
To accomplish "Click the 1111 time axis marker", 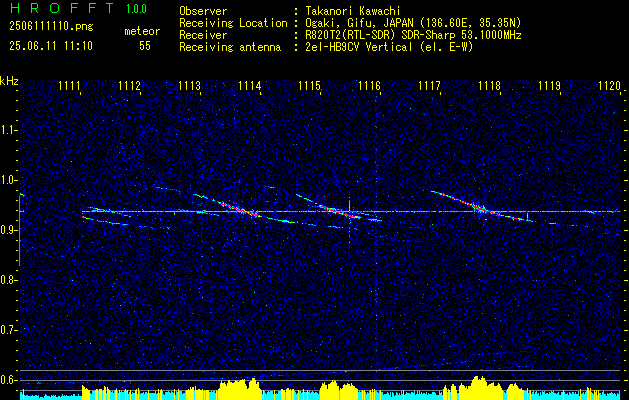I will (69, 86).
